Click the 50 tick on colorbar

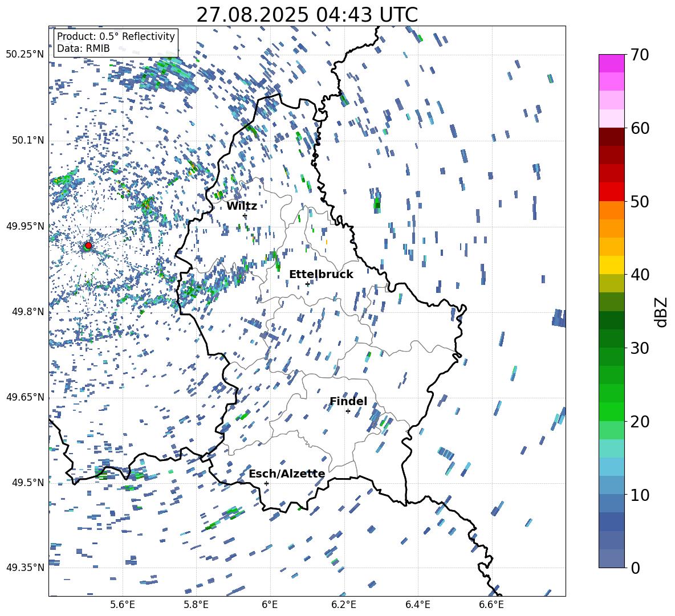(x=639, y=201)
